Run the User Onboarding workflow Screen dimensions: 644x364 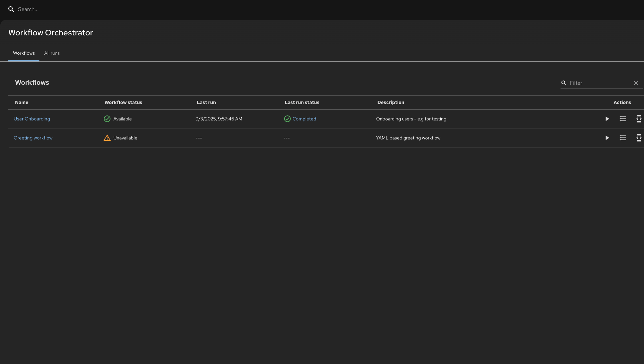[x=607, y=119]
